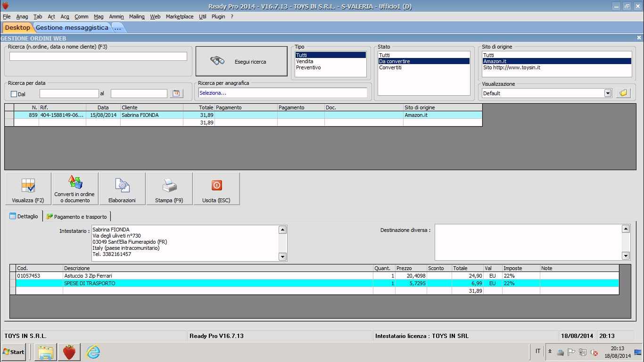This screenshot has width=644, height=362.
Task: Click the strawberry icon in title bar
Action: (x=5, y=6)
